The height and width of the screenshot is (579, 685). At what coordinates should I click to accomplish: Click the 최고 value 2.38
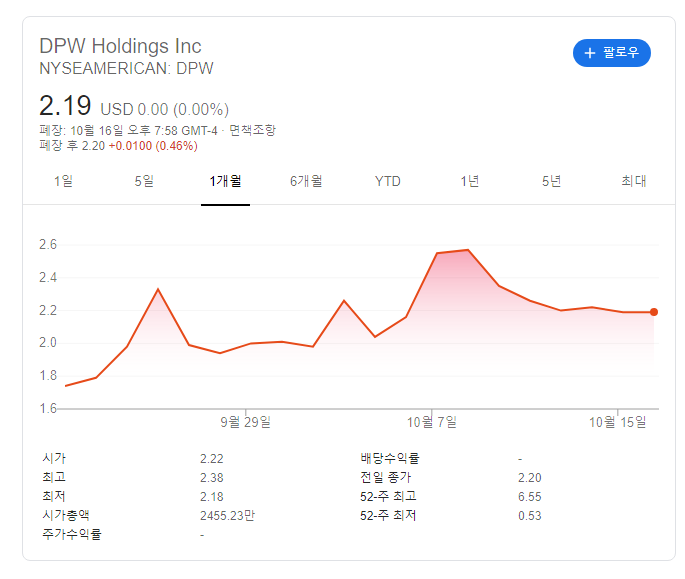pos(212,478)
